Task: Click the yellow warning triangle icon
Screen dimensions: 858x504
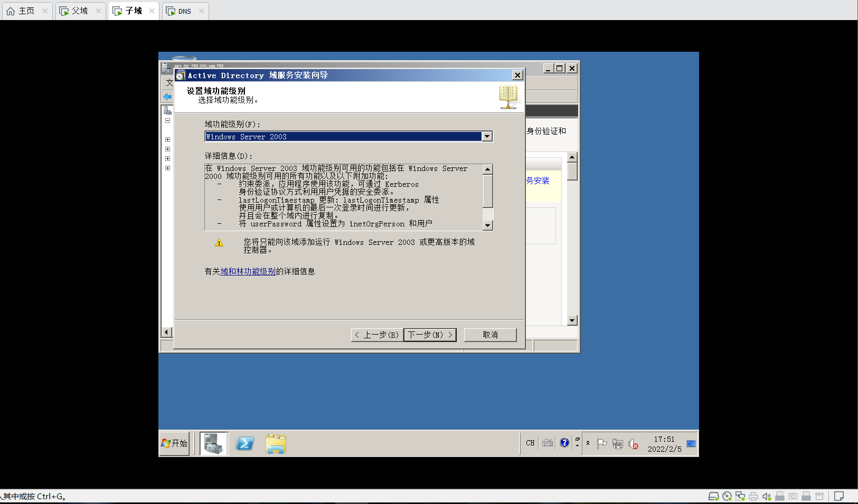Action: (x=219, y=243)
